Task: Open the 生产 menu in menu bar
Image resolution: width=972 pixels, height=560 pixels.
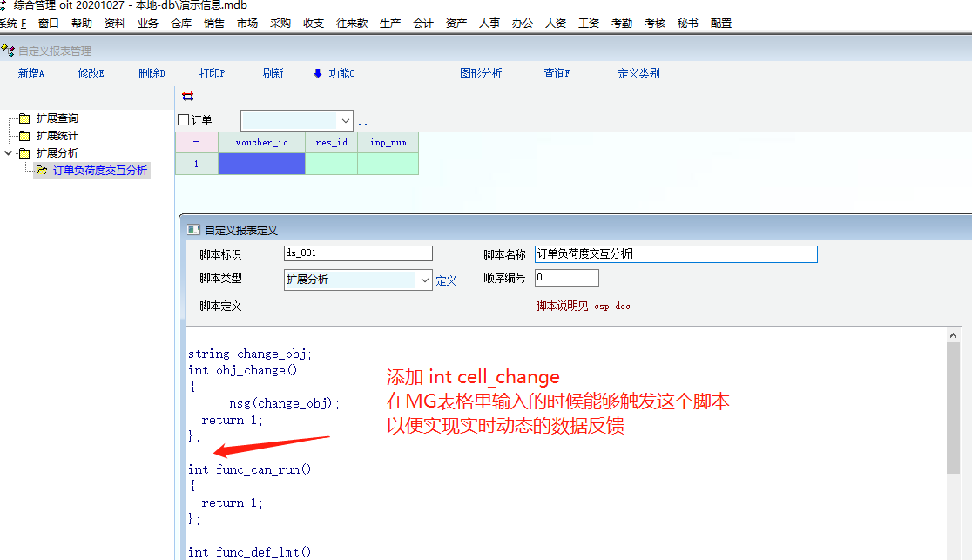Action: 390,24
